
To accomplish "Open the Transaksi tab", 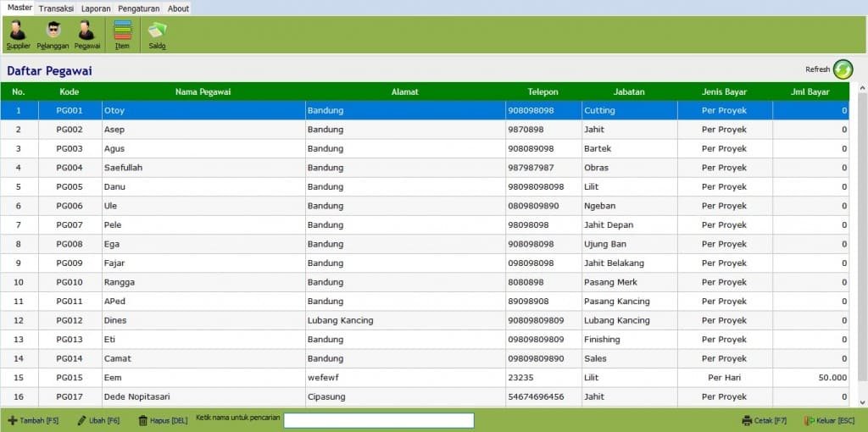I will click(56, 8).
